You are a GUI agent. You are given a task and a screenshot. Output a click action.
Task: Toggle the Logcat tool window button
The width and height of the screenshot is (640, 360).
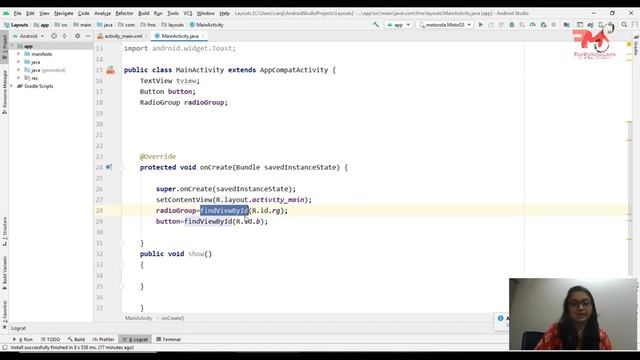[x=135, y=339]
